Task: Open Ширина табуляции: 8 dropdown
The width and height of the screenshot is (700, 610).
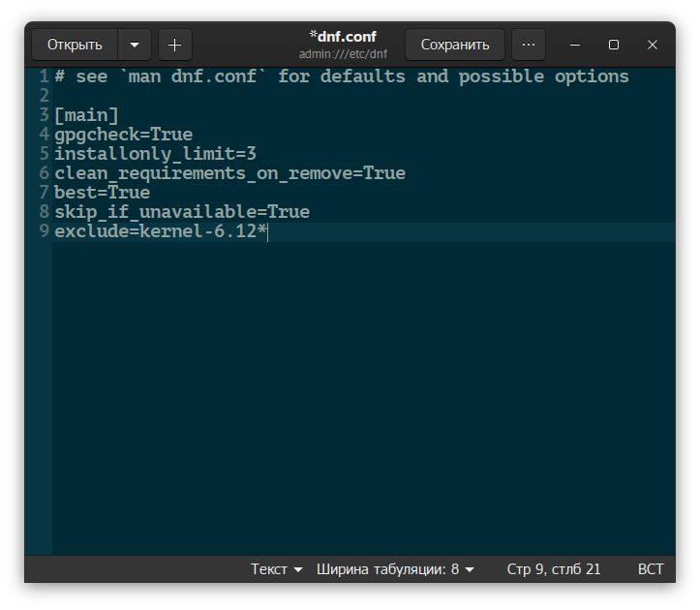Action: (x=395, y=569)
